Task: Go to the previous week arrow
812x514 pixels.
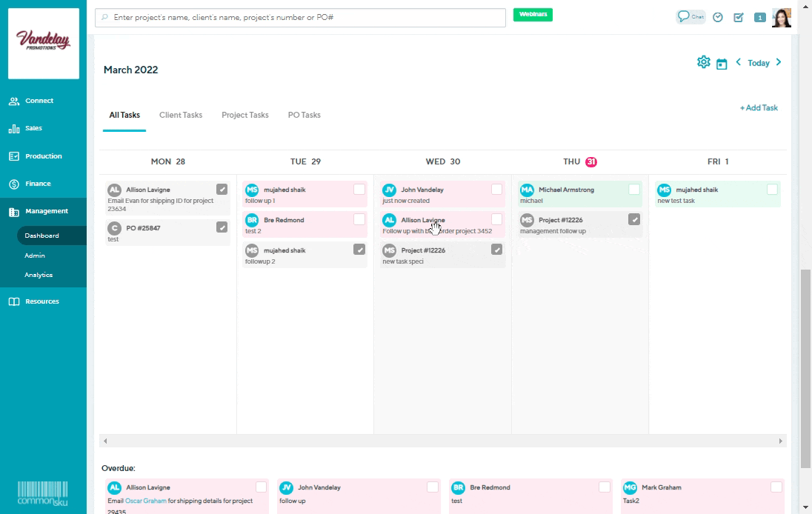Action: tap(738, 63)
